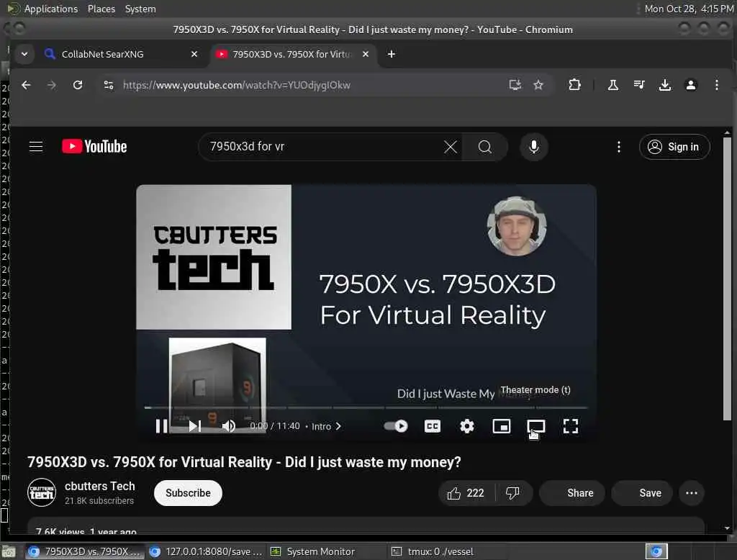
Task: Expand the Intro chapter chevron
Action: coord(338,426)
